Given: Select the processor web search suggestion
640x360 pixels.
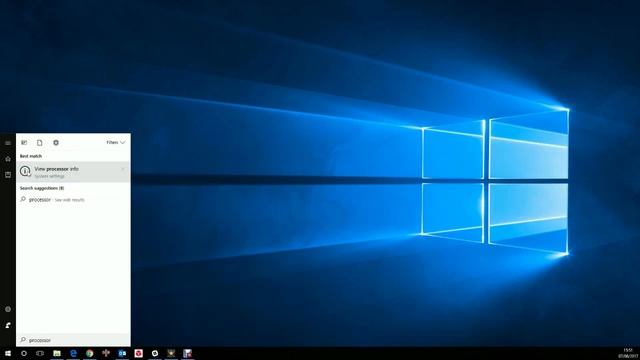Looking at the screenshot, I should pos(73,200).
